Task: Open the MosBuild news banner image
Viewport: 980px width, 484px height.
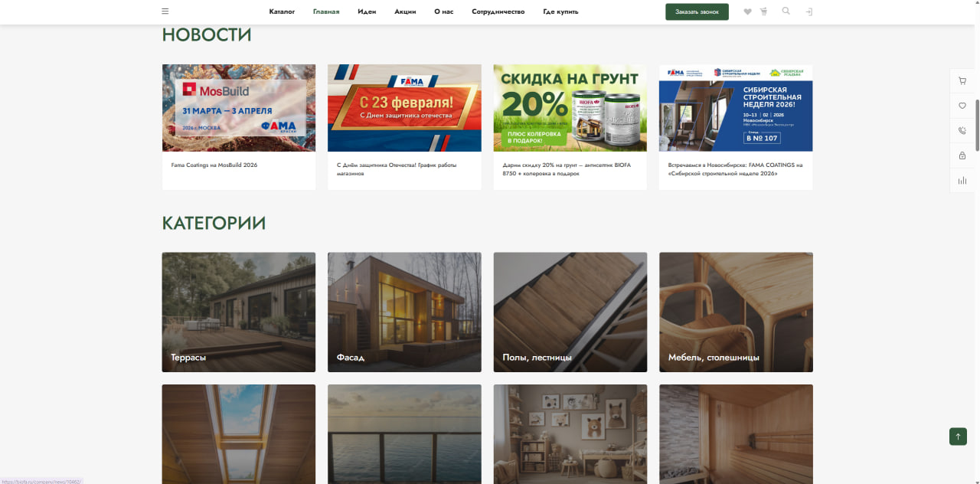Action: [x=239, y=108]
